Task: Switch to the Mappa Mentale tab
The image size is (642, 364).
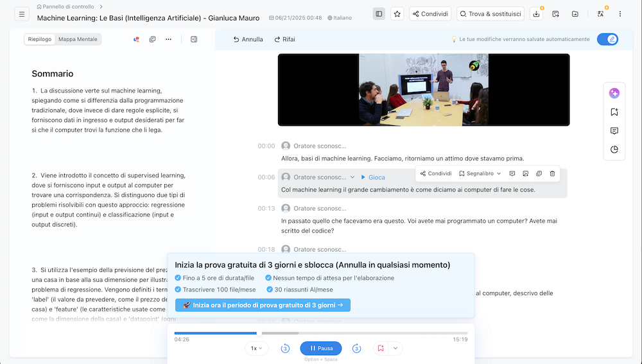Action: tap(78, 39)
